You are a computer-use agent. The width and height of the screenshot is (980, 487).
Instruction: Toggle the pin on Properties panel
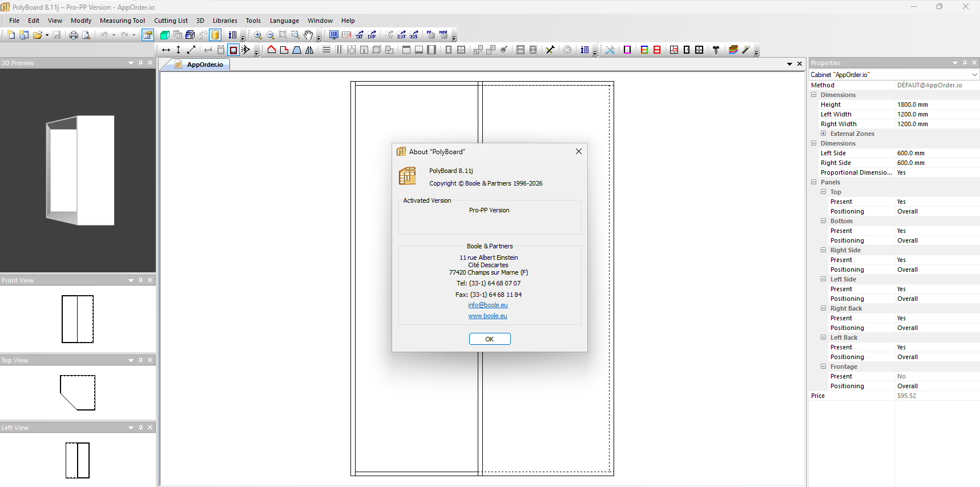(x=965, y=63)
